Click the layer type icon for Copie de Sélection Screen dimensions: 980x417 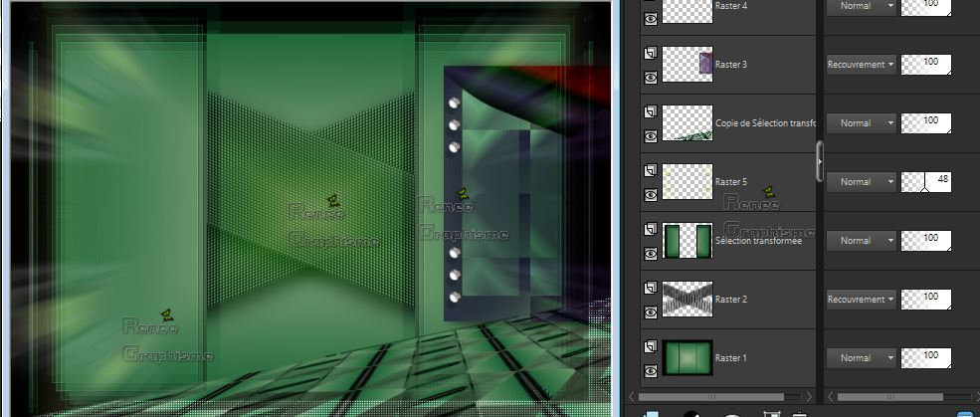tap(651, 112)
